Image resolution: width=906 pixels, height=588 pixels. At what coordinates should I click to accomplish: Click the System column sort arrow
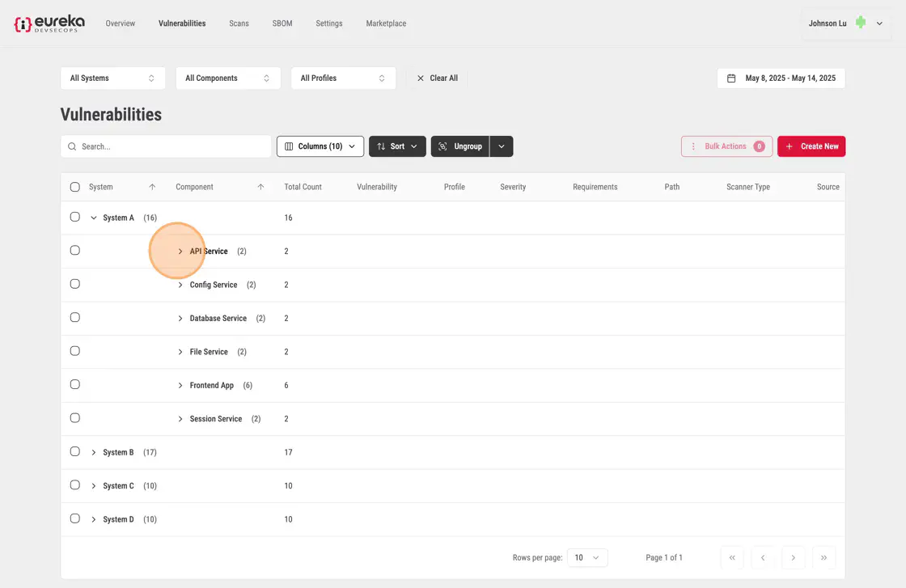[152, 187]
